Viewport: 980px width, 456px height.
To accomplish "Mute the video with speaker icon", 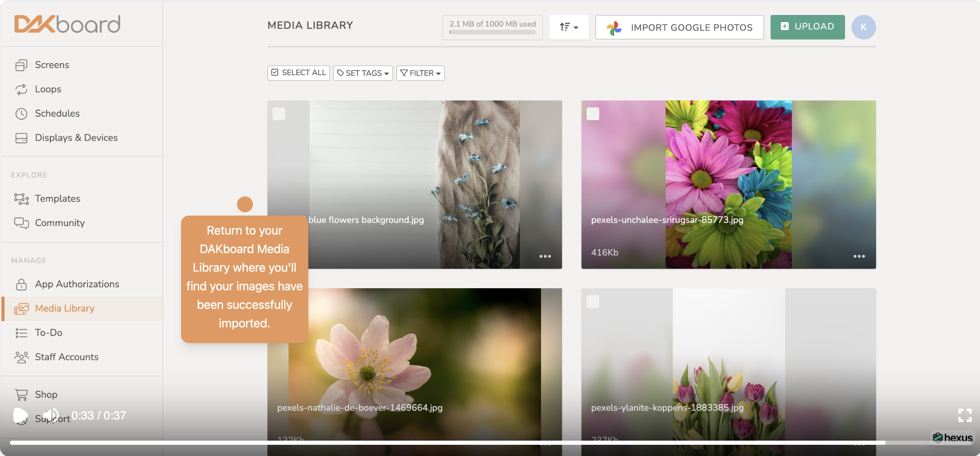I will pyautogui.click(x=51, y=415).
